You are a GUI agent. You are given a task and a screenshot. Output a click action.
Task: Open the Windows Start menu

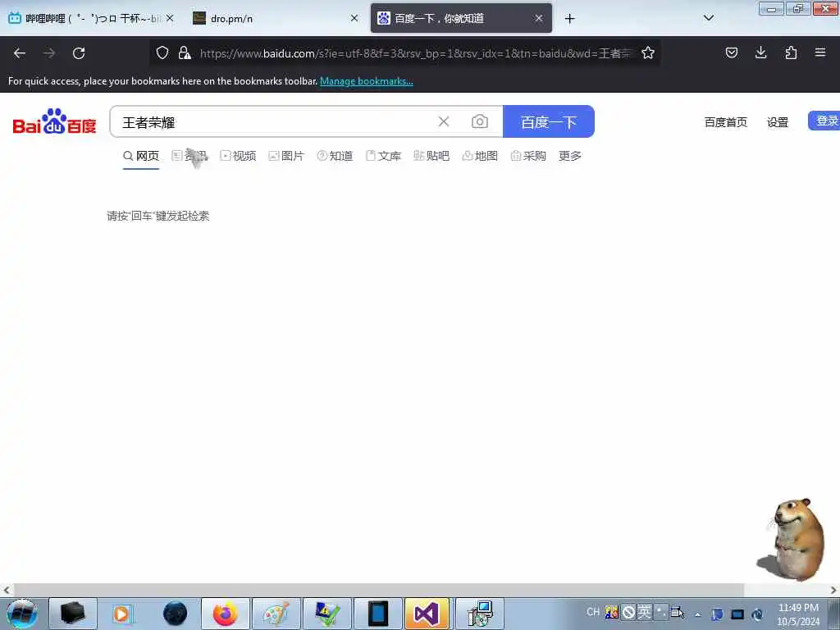click(21, 614)
